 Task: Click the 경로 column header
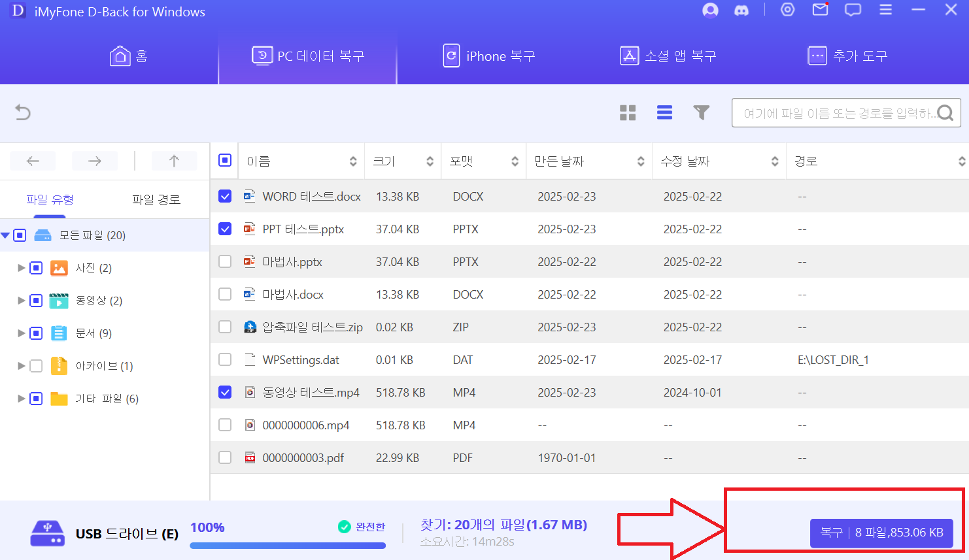tap(877, 161)
